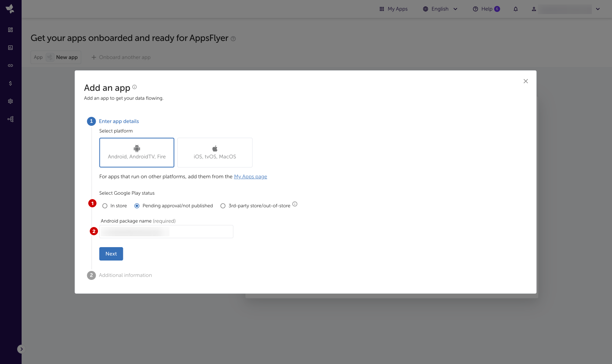Click the notifications bell icon

coord(516,9)
